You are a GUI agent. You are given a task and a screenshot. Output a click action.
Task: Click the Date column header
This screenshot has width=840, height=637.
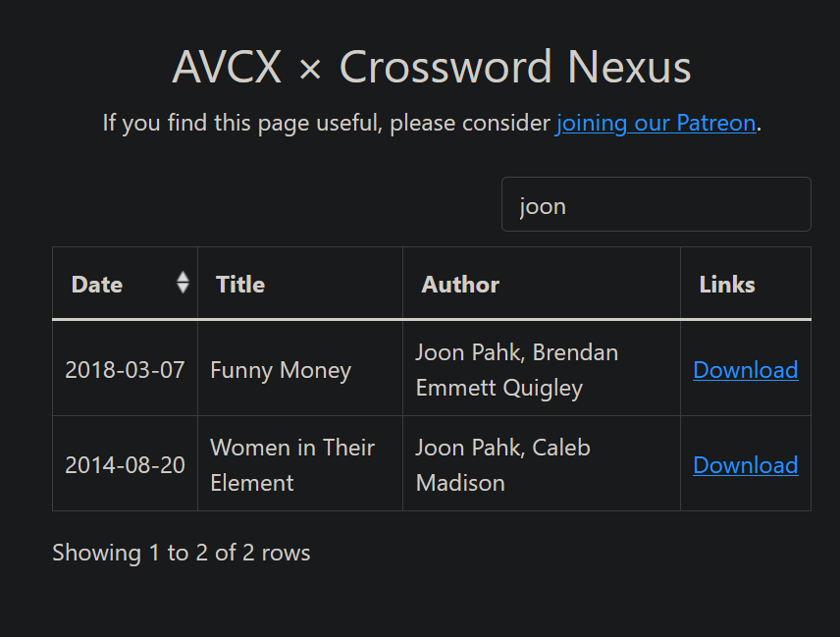coord(97,284)
